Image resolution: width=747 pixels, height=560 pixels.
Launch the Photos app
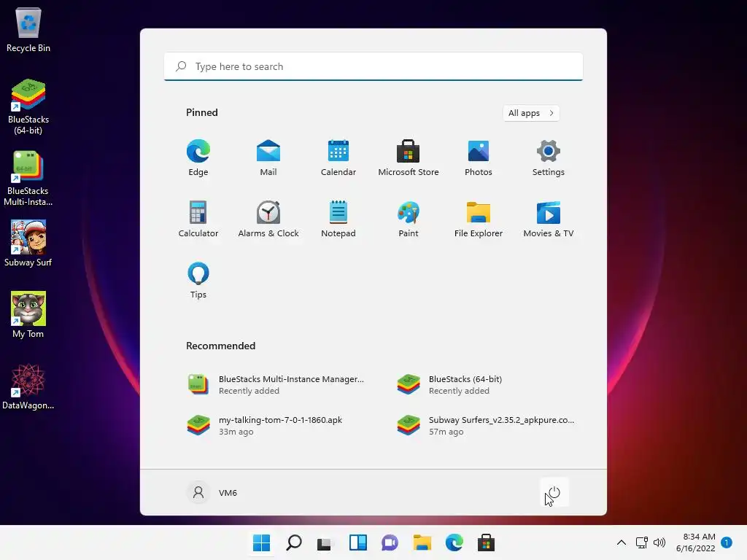pyautogui.click(x=479, y=157)
